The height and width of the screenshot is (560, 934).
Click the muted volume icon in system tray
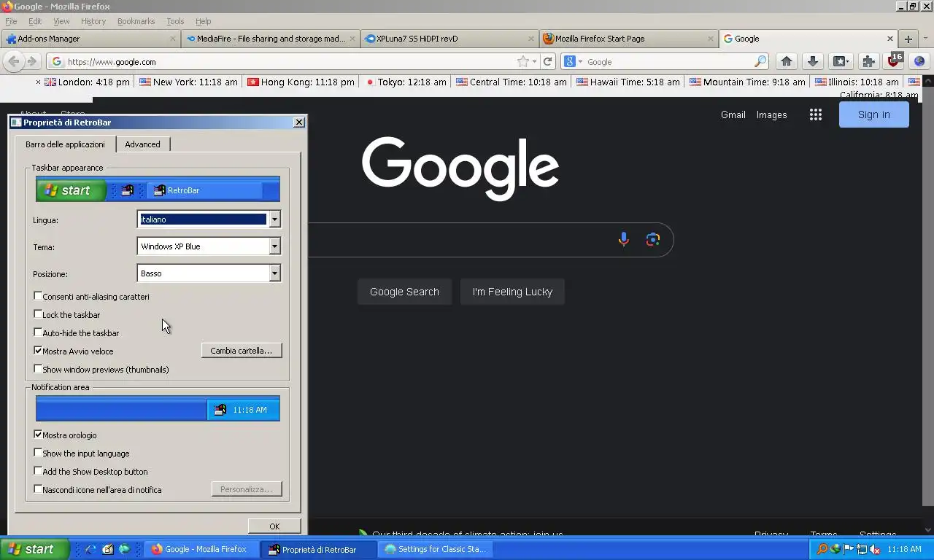click(875, 549)
